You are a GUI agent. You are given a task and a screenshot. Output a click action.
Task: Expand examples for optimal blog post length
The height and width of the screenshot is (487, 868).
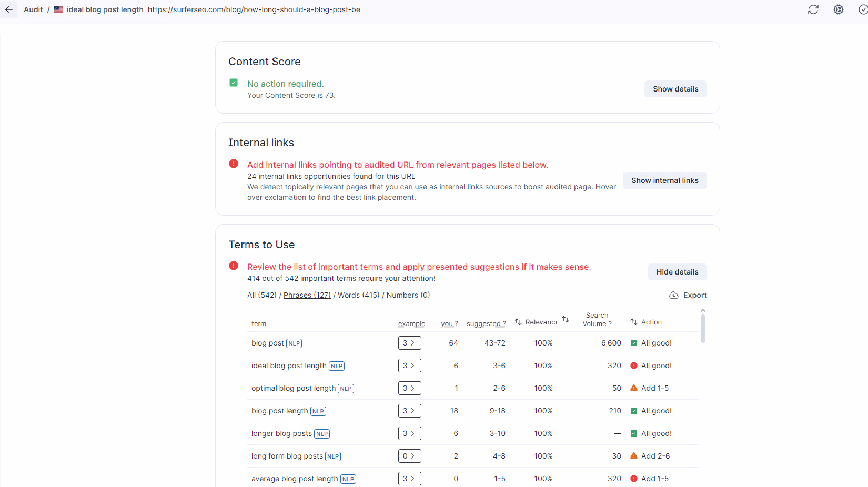[409, 388]
